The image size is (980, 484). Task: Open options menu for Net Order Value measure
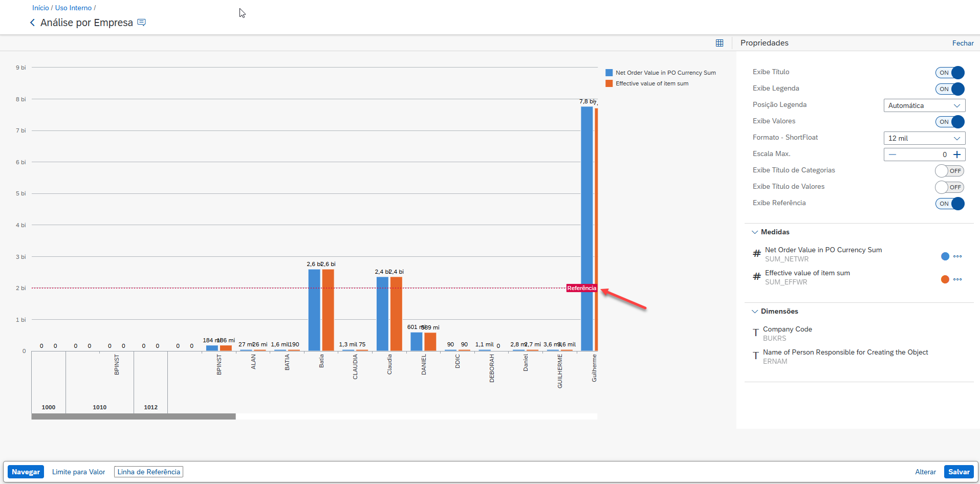click(957, 256)
